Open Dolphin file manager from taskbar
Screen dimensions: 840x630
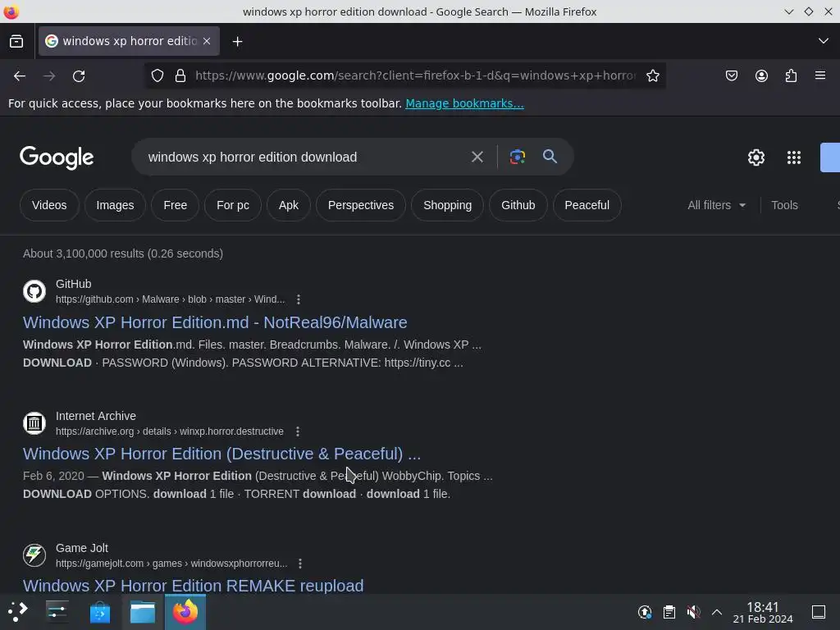[x=143, y=612]
